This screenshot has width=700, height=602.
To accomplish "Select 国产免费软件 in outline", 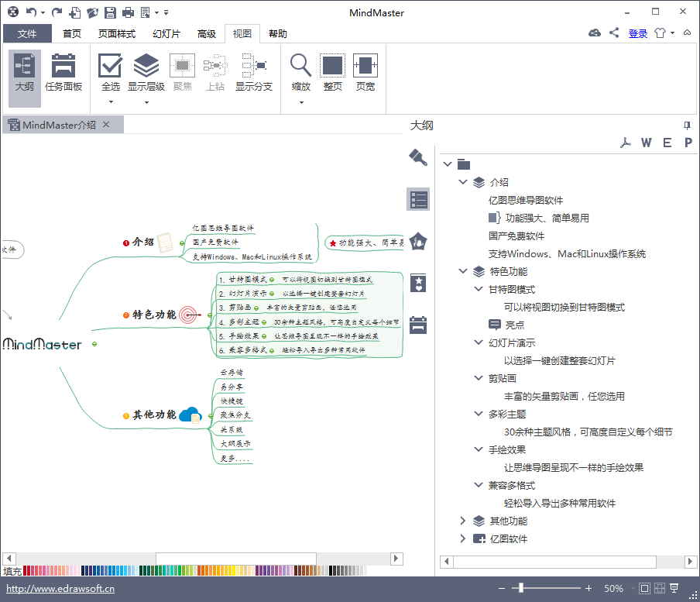I will [x=516, y=236].
